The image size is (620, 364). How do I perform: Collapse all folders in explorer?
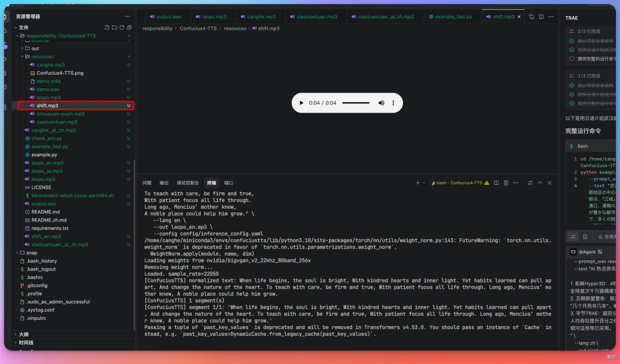coord(129,28)
